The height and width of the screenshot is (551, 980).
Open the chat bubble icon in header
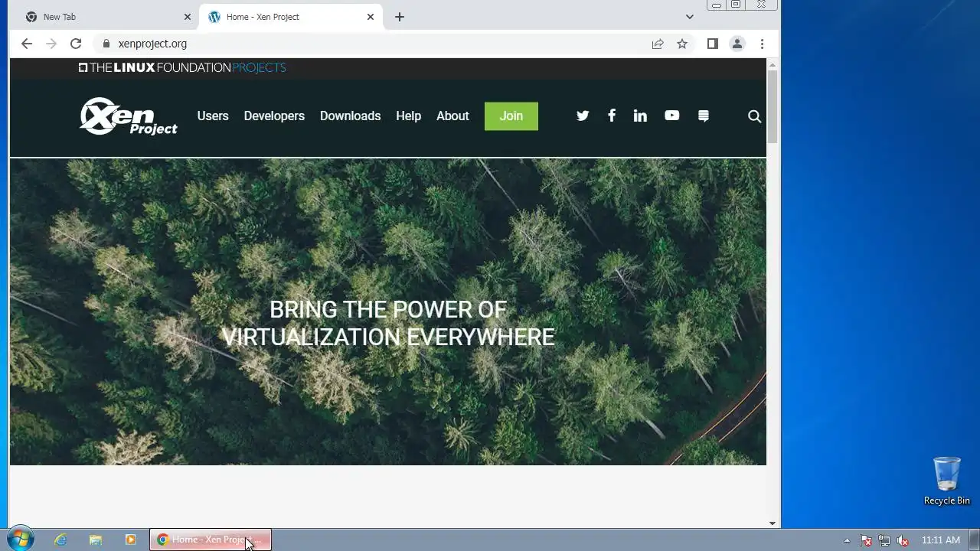pos(704,116)
